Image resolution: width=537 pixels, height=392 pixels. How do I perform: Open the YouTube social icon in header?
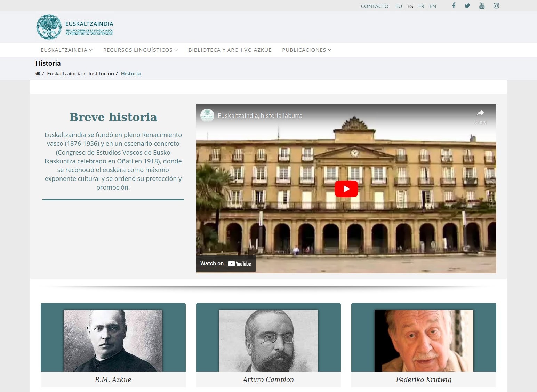(482, 6)
